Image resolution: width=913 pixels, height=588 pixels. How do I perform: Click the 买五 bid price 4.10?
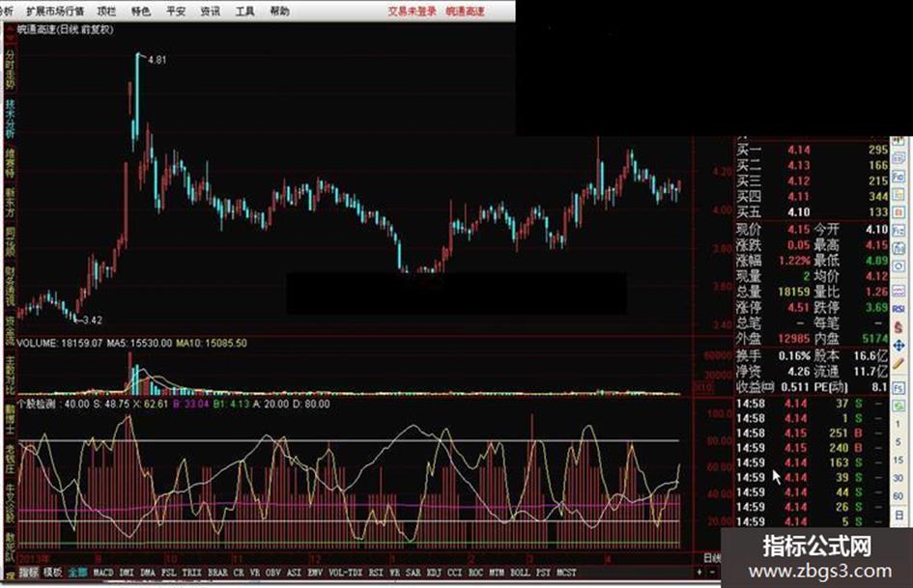799,212
